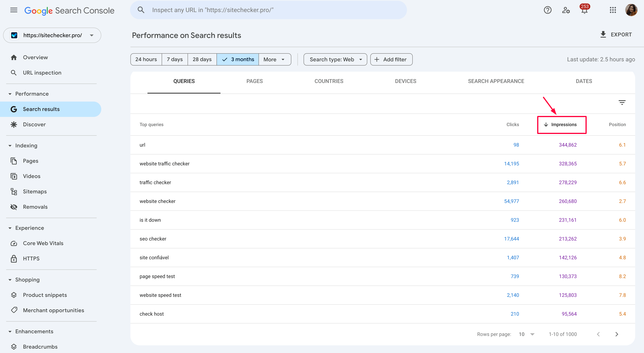Open the Google apps grid
This screenshot has height=353, width=644.
(x=613, y=10)
